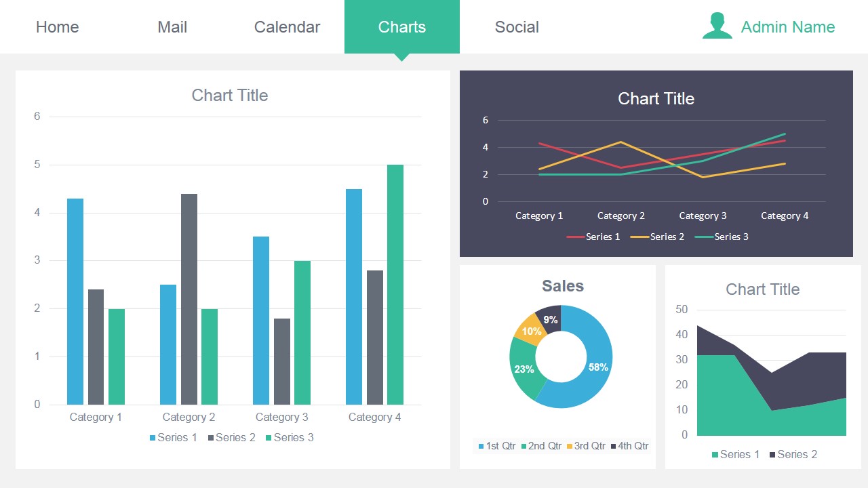Switch to the Calendar tab
This screenshot has height=488, width=868.
pos(287,26)
